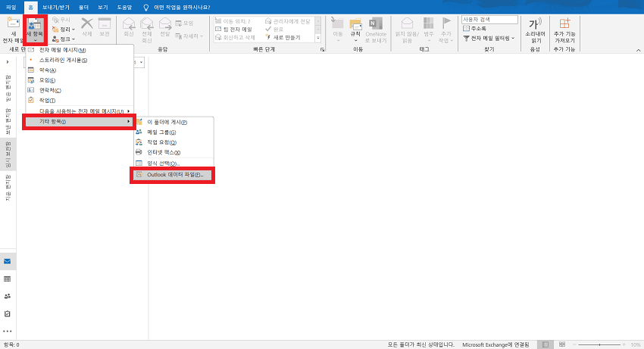Click the 읽지 않음/읽음 envelope icon
This screenshot has height=349, width=644.
coord(407,23)
